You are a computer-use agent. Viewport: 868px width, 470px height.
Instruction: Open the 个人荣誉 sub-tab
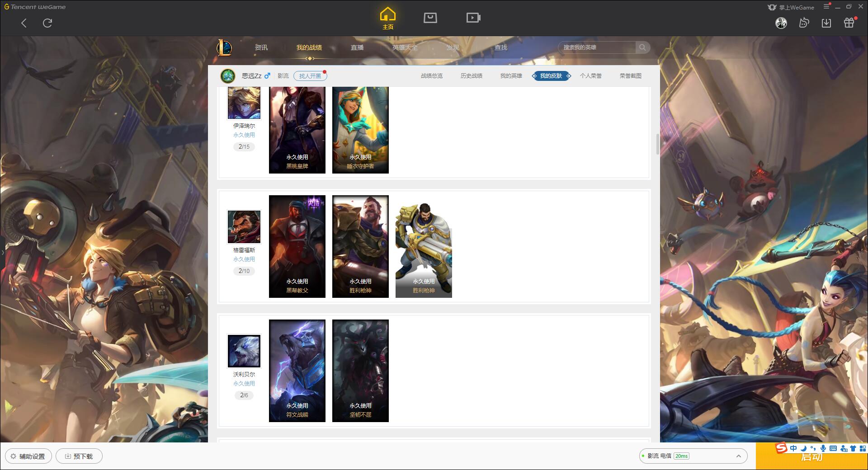click(x=591, y=76)
